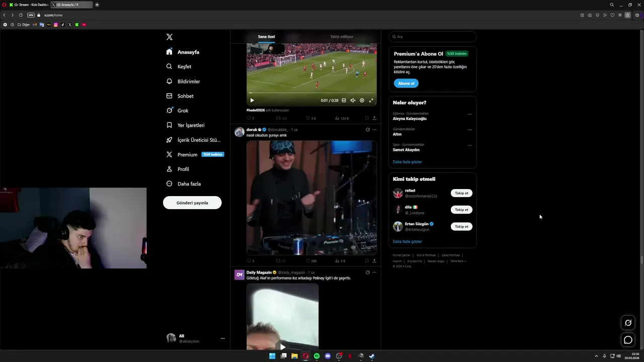644x362 pixels.
Task: Show more follow suggestions link
Action: [408, 241]
